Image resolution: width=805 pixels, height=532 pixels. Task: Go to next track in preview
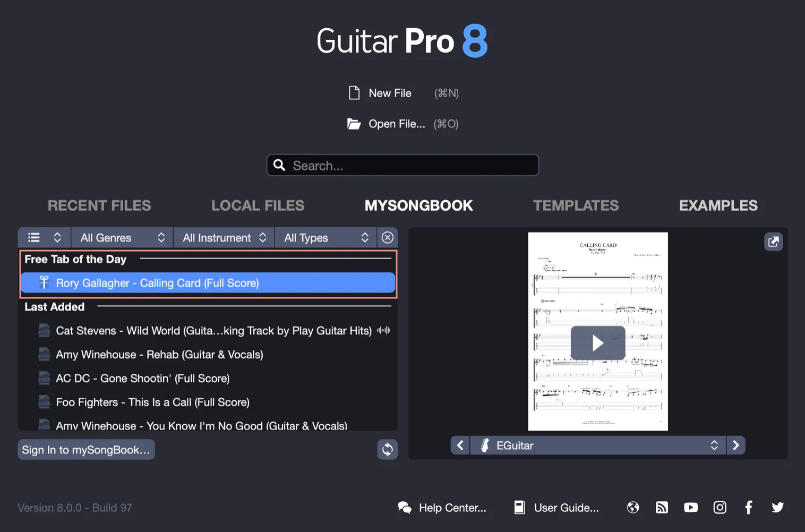tap(736, 445)
